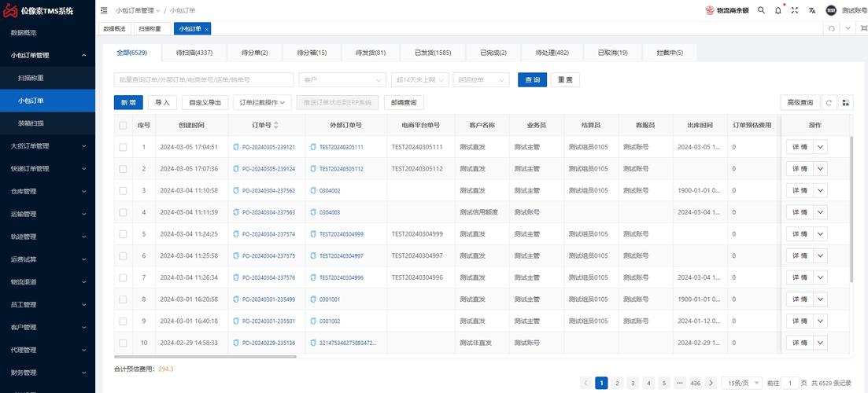Click the 查询 search button

pyautogui.click(x=533, y=80)
